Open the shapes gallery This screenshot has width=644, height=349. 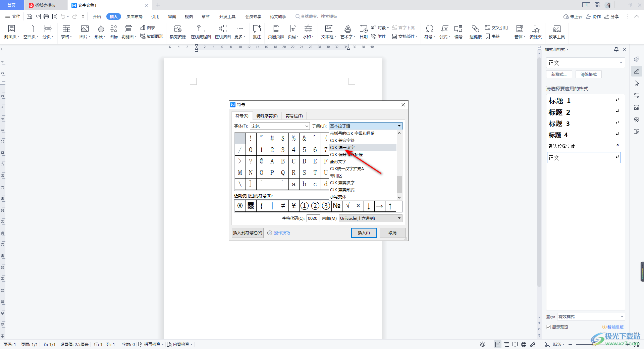[100, 32]
